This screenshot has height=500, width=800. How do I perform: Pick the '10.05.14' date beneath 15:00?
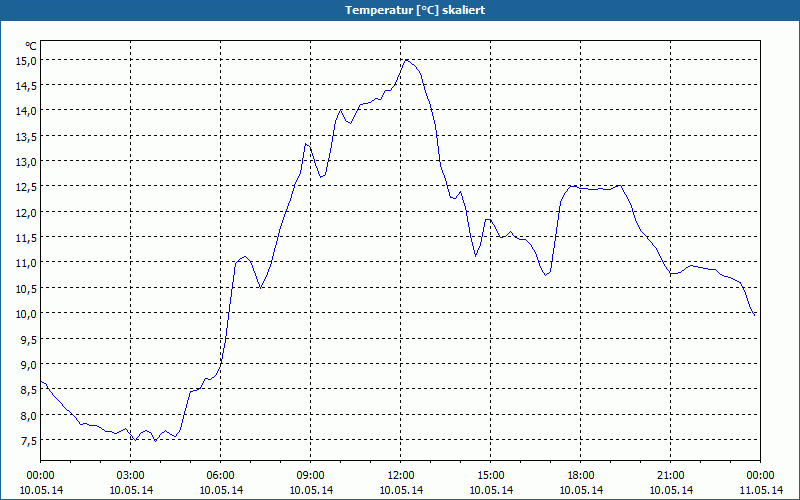click(x=491, y=490)
